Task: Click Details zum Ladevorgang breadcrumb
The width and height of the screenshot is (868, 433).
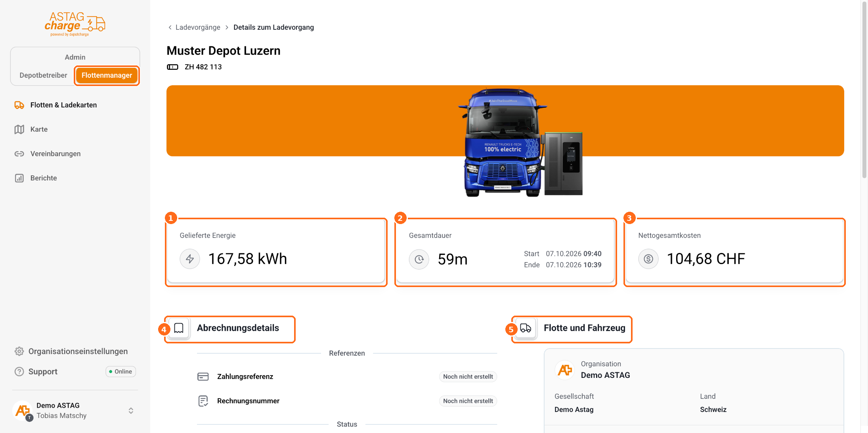Action: pyautogui.click(x=273, y=27)
